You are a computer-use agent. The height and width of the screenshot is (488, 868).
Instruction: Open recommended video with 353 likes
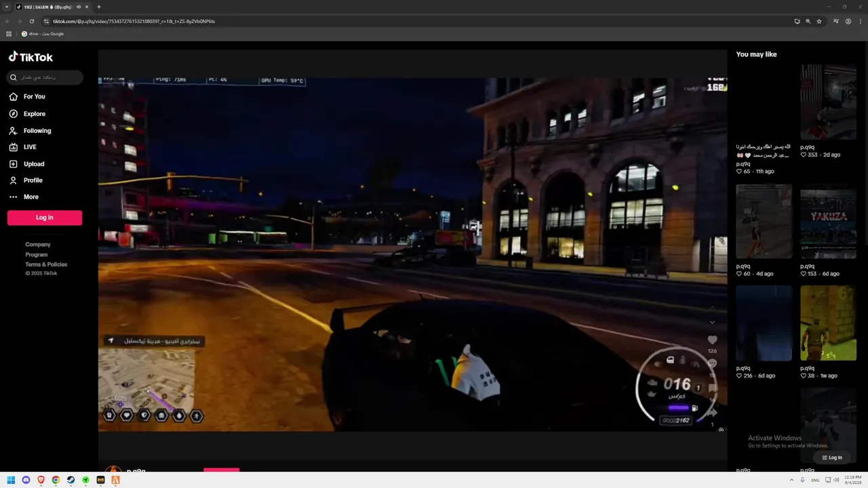pos(828,102)
